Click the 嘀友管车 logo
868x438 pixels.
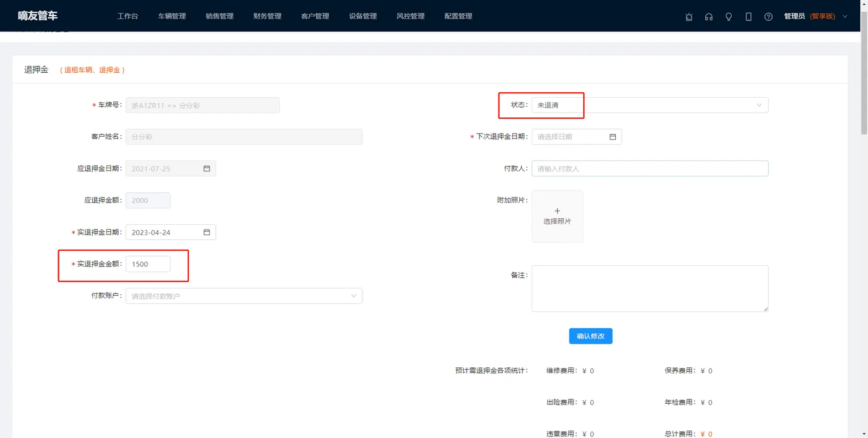point(37,16)
